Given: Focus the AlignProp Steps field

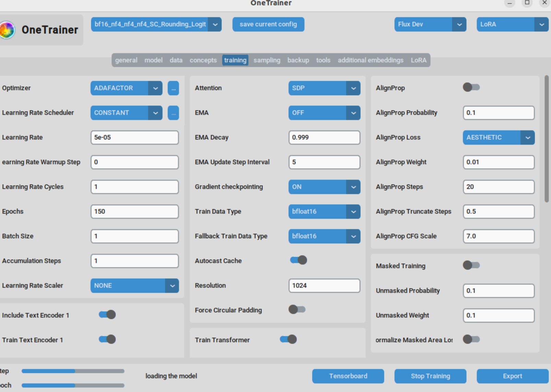Looking at the screenshot, I should [x=499, y=187].
